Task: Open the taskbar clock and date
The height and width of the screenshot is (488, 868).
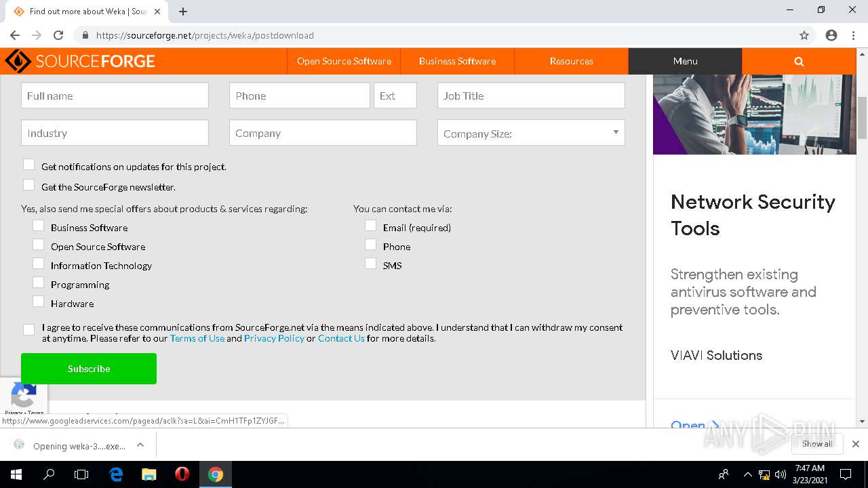Action: tap(810, 474)
